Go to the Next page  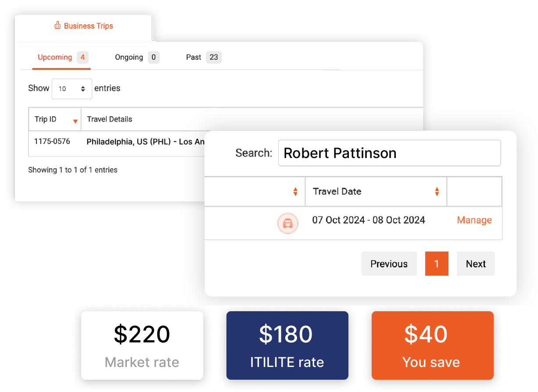click(x=476, y=264)
